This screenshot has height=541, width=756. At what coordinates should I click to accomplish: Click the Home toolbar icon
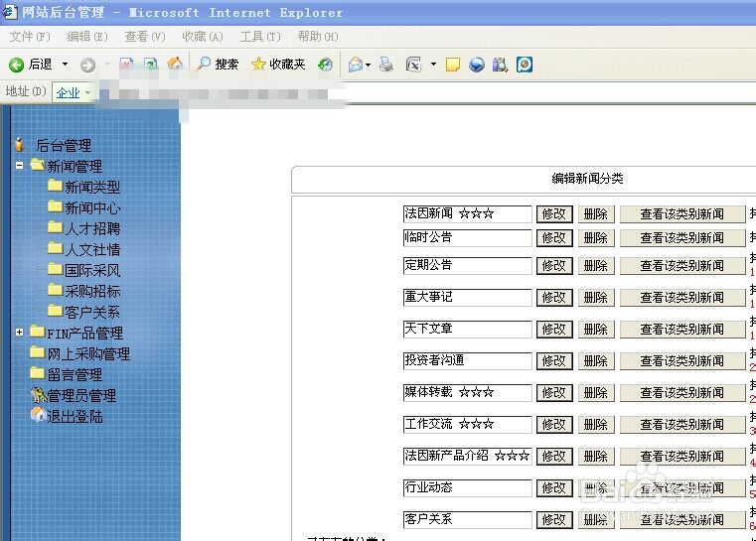[x=175, y=64]
